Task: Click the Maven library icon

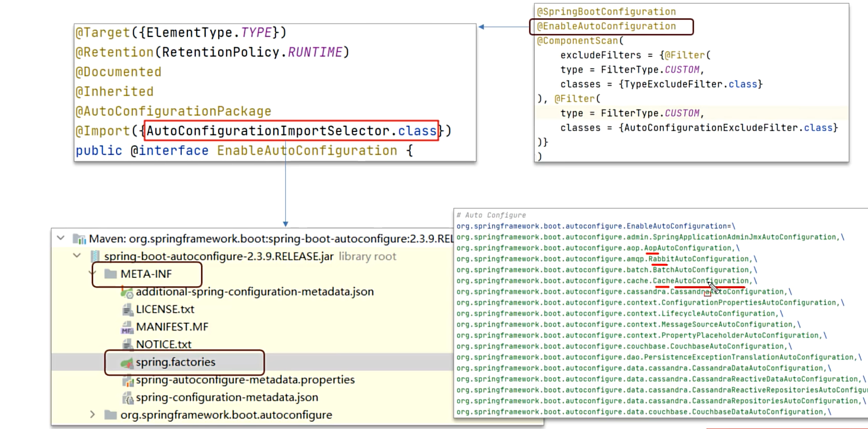Action: (x=79, y=239)
